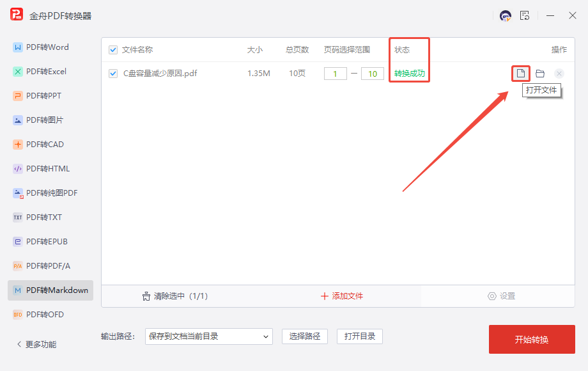Click the start page field showing 1
Image resolution: width=588 pixels, height=371 pixels.
point(336,74)
